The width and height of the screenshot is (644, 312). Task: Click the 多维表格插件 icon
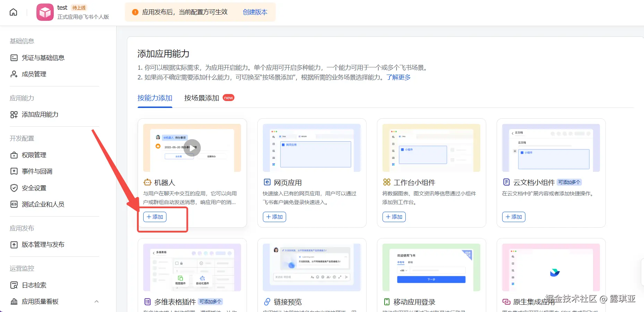coord(147,302)
